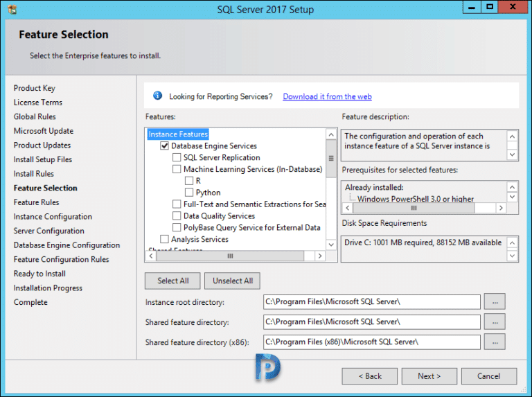This screenshot has height=397, width=532.
Task: Click the Features list horizontal scrollbar thumb
Action: pos(230,256)
